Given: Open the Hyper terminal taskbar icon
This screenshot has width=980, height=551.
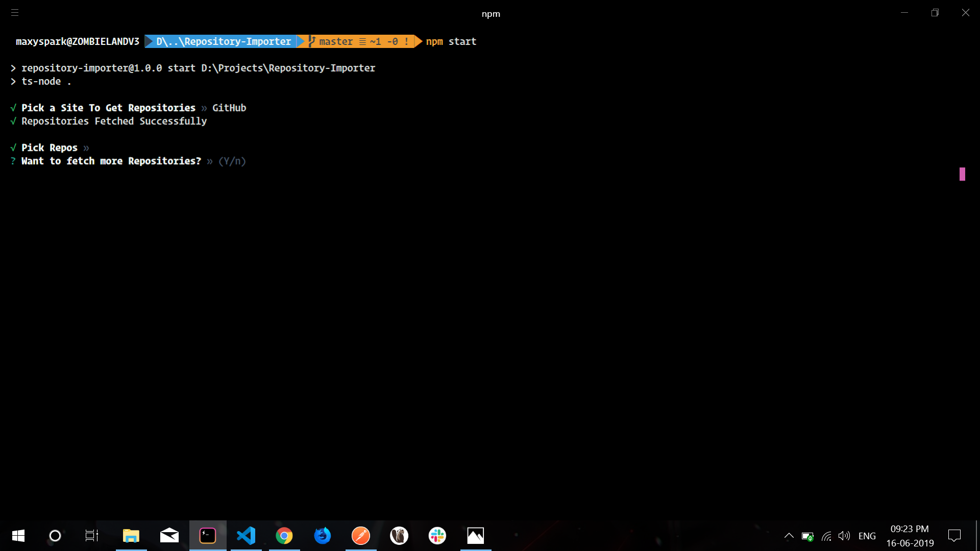Looking at the screenshot, I should tap(208, 536).
